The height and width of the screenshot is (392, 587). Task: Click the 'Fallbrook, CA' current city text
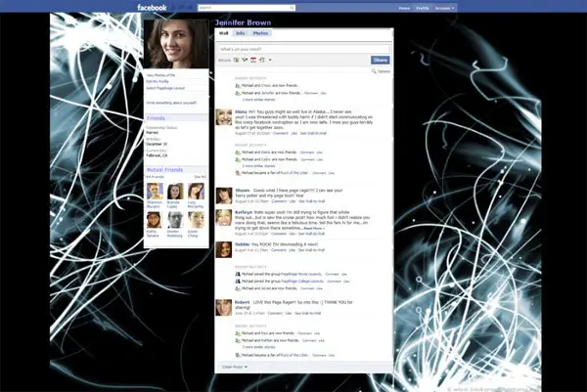coord(157,155)
